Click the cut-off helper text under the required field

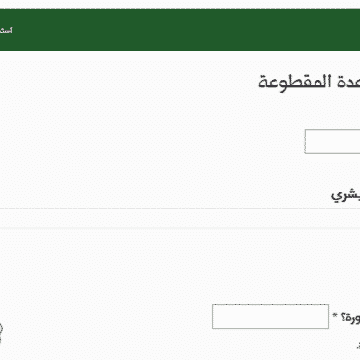coord(358,346)
